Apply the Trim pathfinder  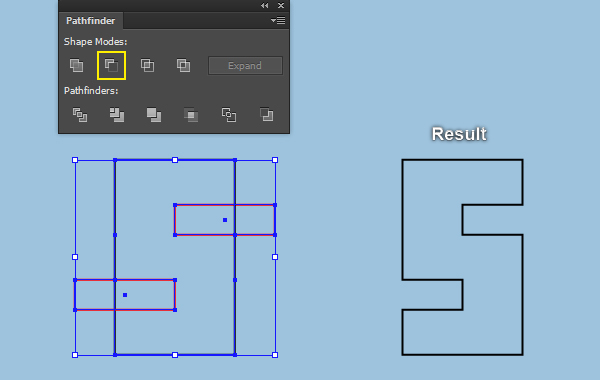[x=117, y=115]
